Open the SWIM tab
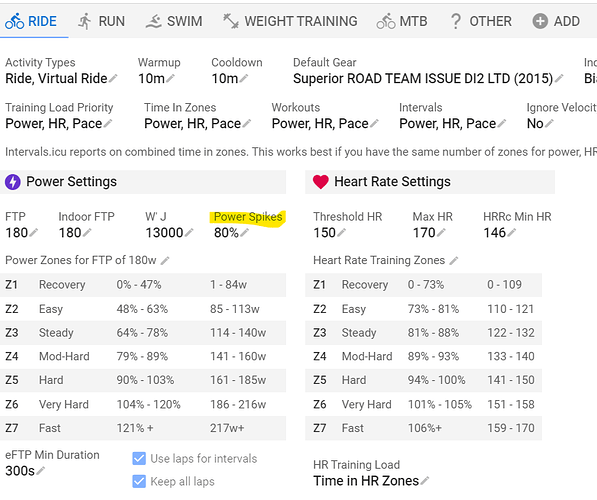 [174, 21]
